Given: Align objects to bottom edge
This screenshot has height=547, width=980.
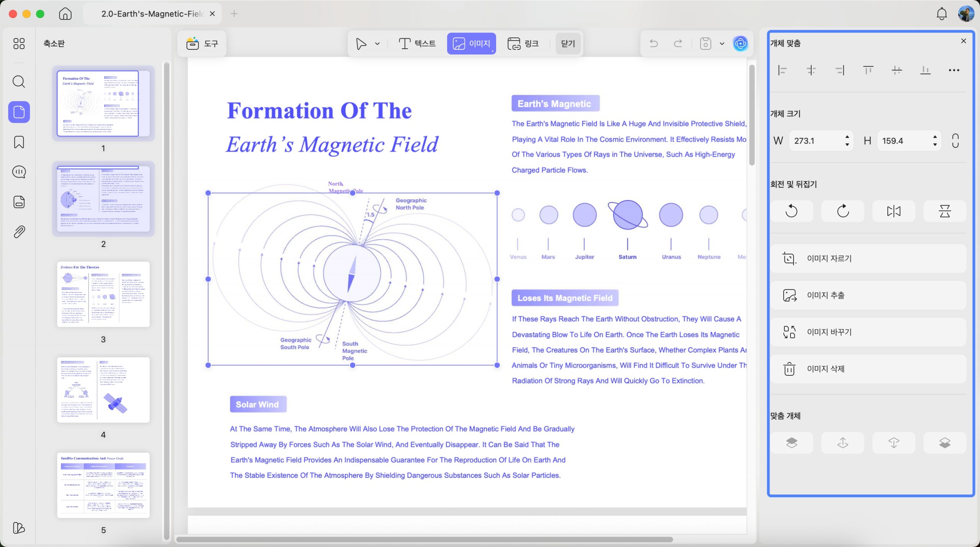Looking at the screenshot, I should (926, 70).
